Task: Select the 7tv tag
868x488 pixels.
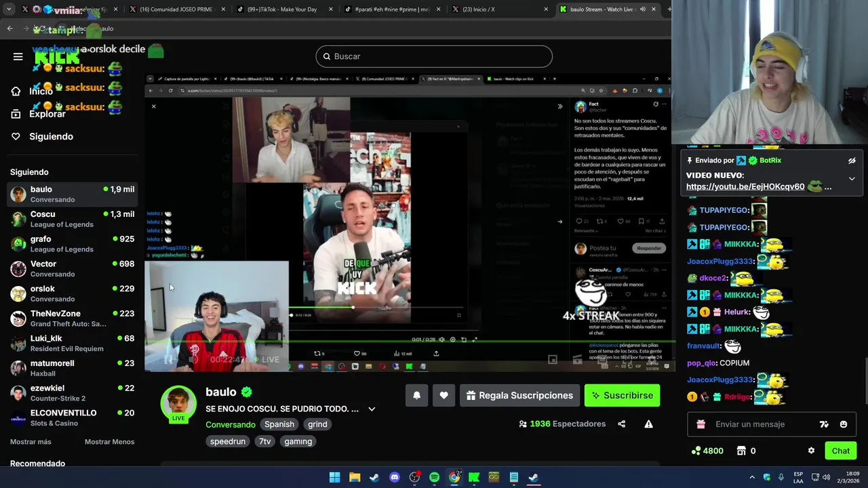Action: pos(264,441)
